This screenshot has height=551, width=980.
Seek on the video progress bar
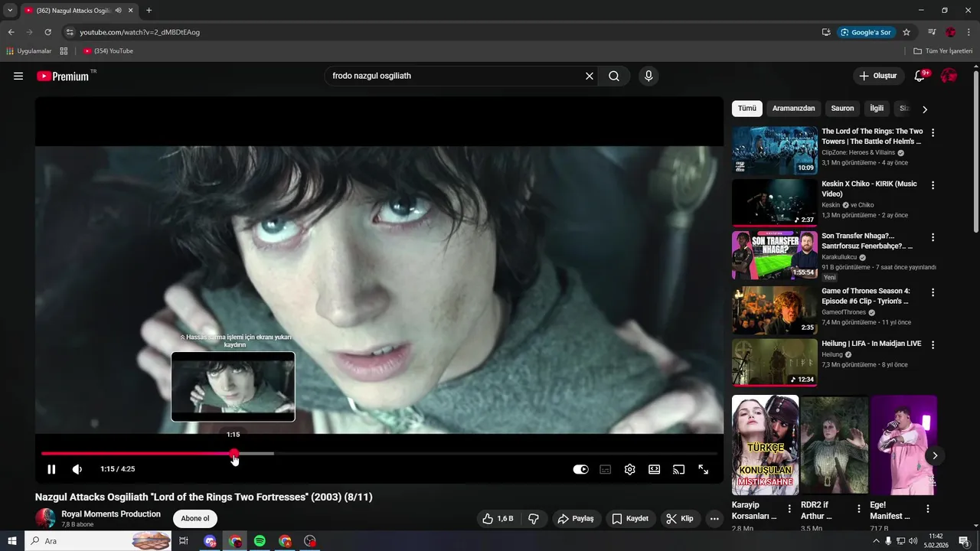click(x=379, y=454)
